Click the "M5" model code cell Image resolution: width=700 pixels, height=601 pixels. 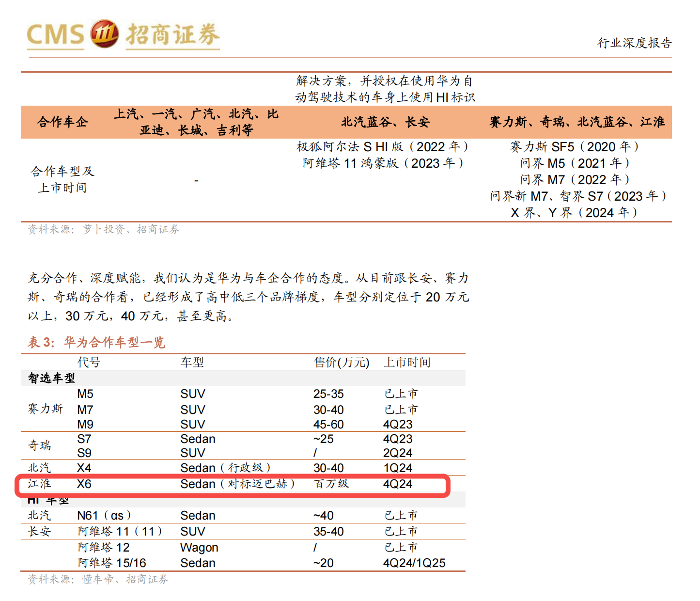pyautogui.click(x=85, y=394)
